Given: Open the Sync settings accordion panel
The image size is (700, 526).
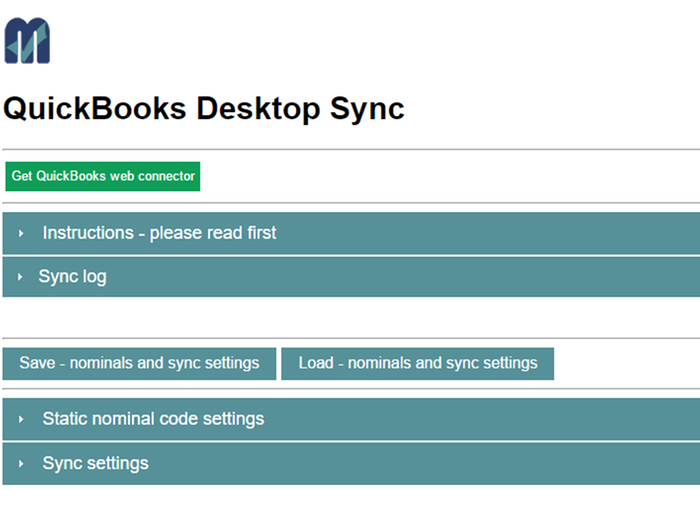Looking at the screenshot, I should (351, 464).
